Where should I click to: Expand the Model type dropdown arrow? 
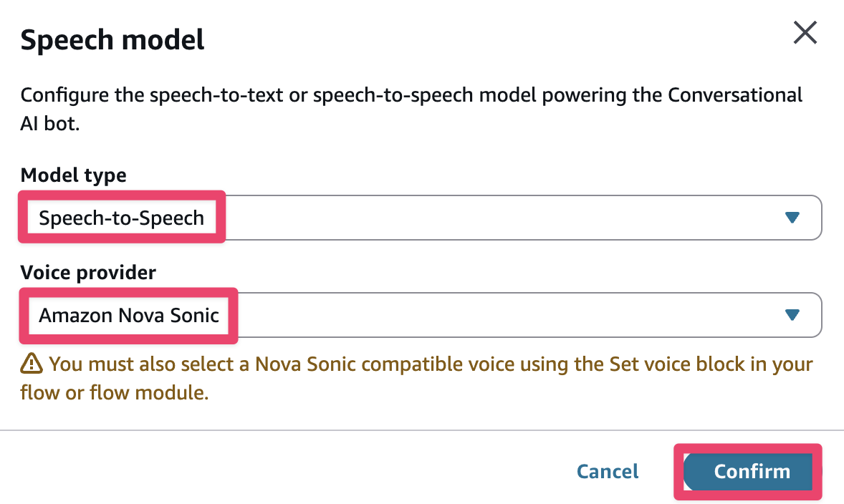pos(792,218)
